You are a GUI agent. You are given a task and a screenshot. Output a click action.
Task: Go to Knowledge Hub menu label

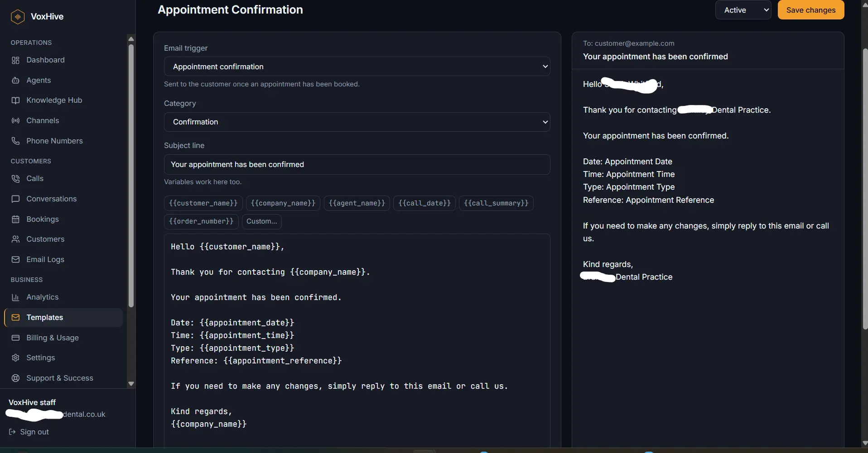54,100
